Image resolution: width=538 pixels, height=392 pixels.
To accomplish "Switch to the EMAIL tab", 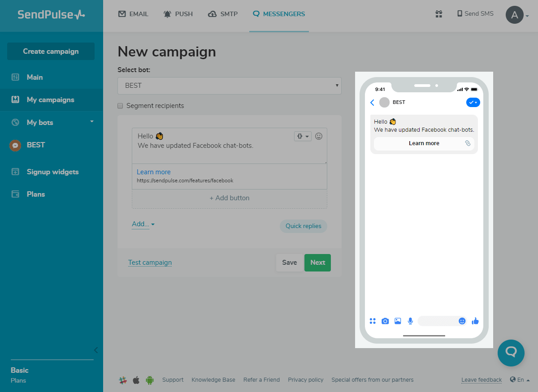I will [x=133, y=14].
